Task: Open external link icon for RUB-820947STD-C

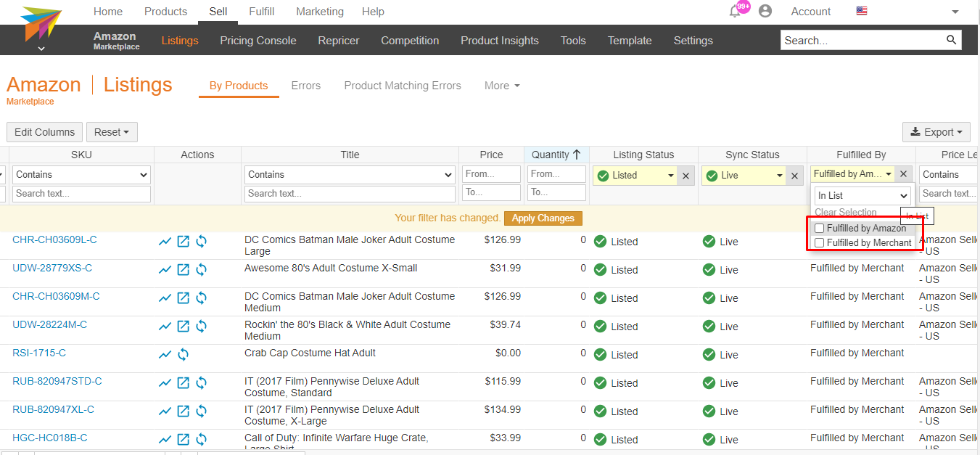Action: tap(184, 383)
